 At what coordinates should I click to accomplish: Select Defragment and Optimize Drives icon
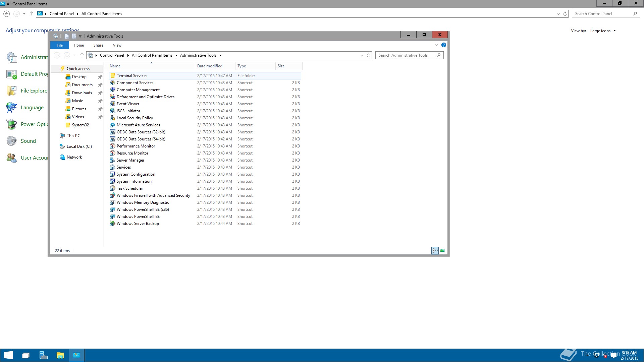tap(113, 97)
